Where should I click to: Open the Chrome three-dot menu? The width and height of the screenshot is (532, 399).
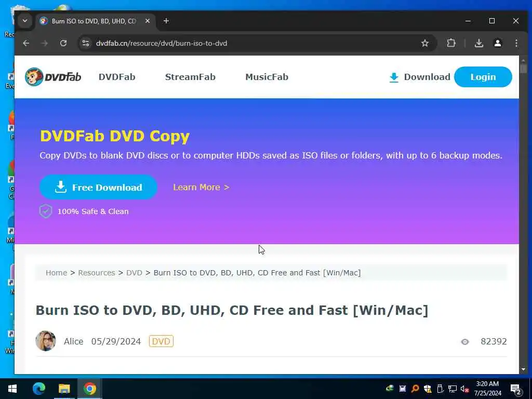pos(516,43)
